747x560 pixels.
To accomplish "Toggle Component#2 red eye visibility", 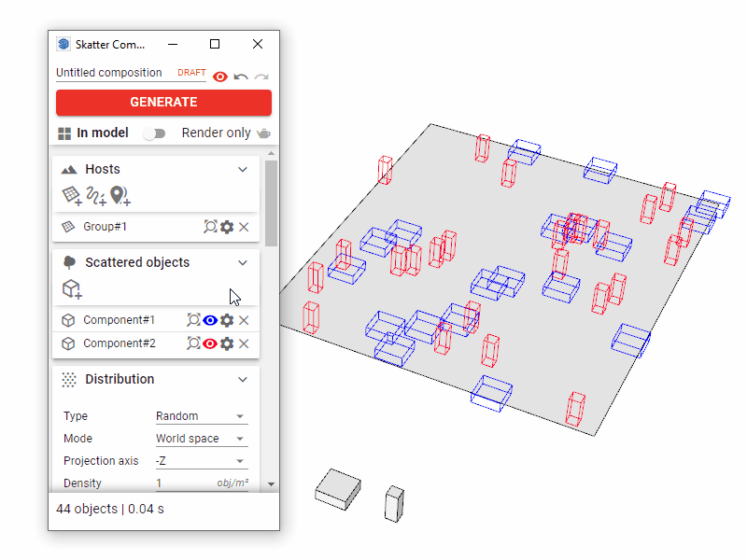I will 210,343.
